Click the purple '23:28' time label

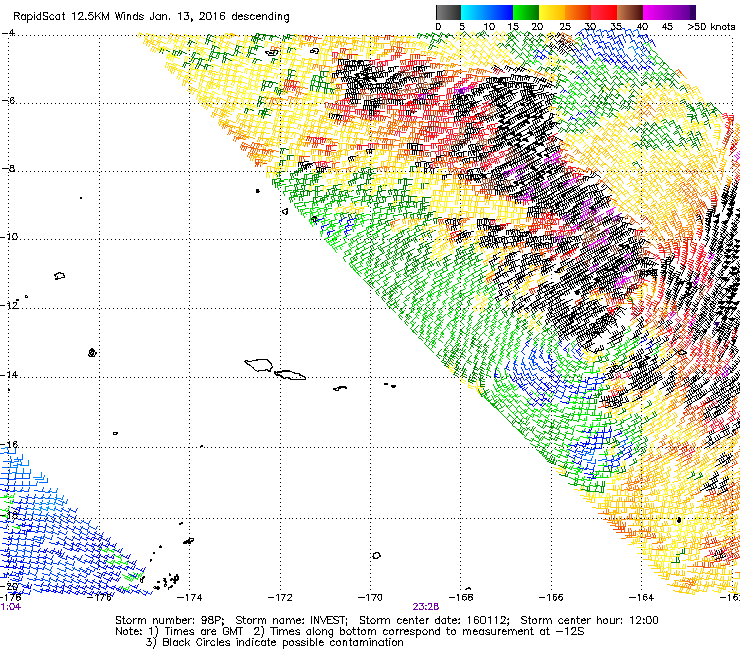click(x=426, y=607)
